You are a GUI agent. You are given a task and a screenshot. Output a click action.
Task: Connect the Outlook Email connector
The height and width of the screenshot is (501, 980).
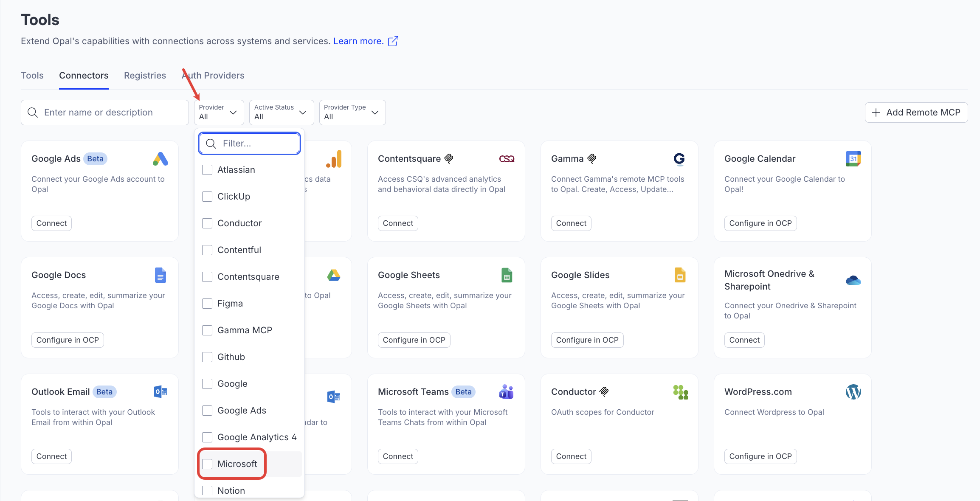click(x=51, y=456)
